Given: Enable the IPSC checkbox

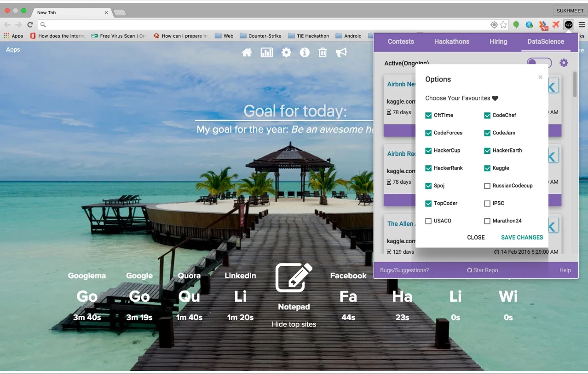Looking at the screenshot, I should click(x=487, y=203).
